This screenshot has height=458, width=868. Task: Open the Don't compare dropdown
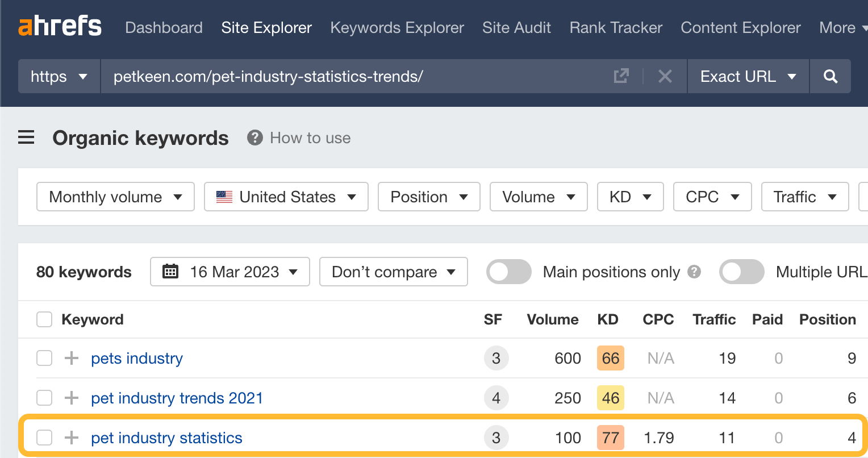coord(393,272)
